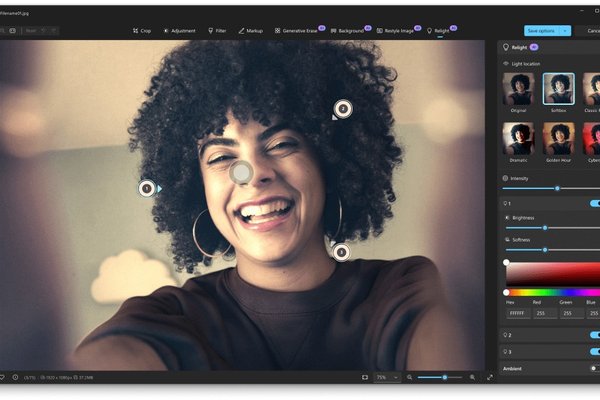This screenshot has width=600, height=400.
Task: Click the fit-to-window icon
Action: (365, 377)
